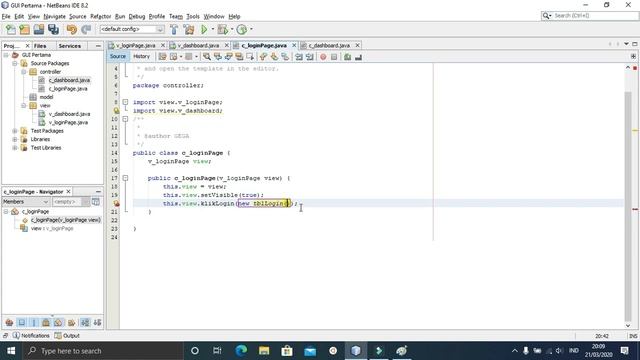Click the New File toolbar icon

(x=11, y=29)
